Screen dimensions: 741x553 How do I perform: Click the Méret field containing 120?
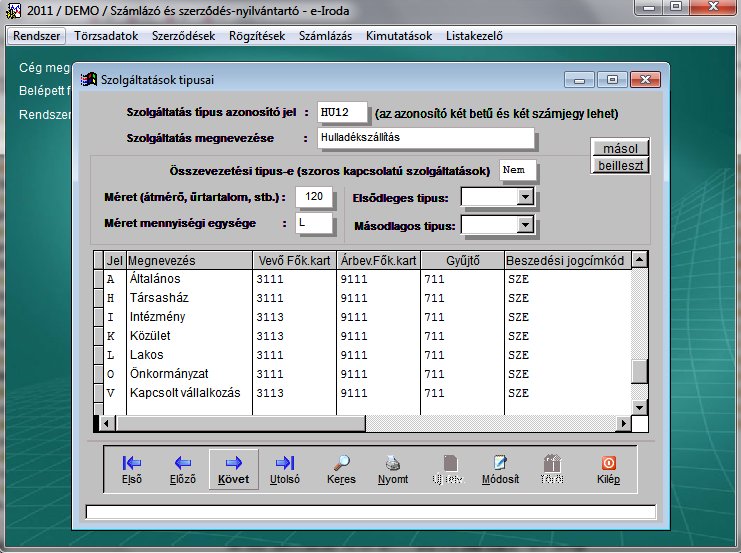314,196
